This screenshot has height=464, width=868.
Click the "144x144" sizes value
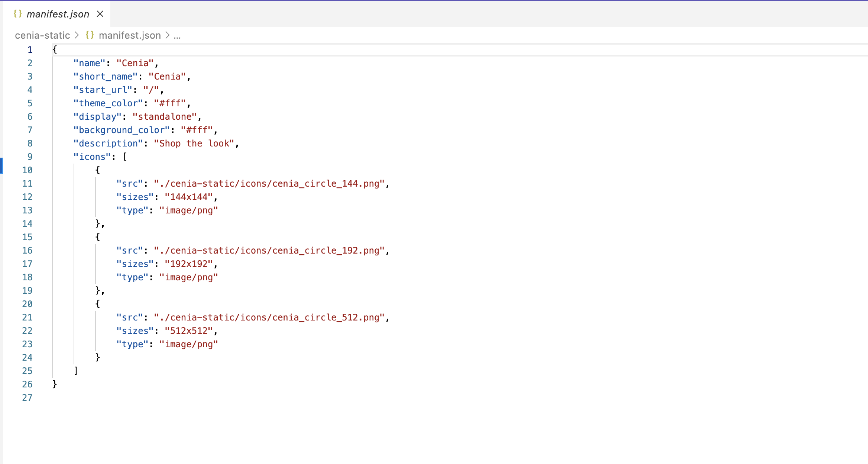tap(189, 197)
